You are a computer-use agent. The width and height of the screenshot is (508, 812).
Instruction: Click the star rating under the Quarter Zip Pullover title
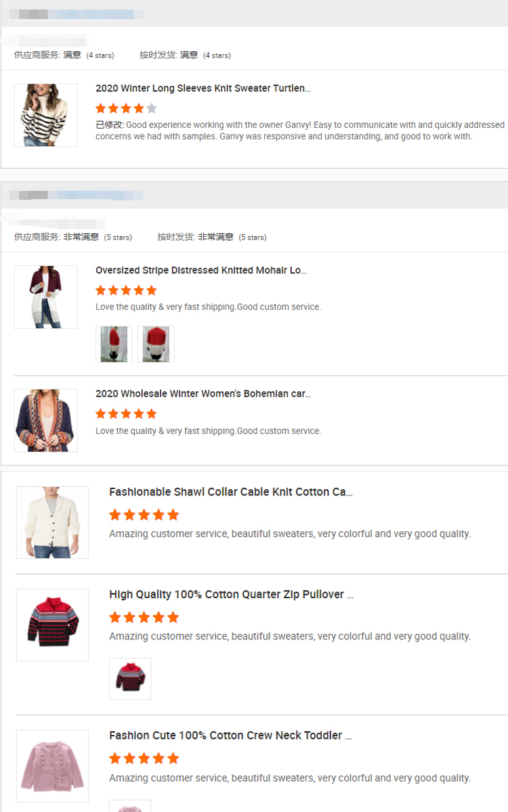[144, 617]
